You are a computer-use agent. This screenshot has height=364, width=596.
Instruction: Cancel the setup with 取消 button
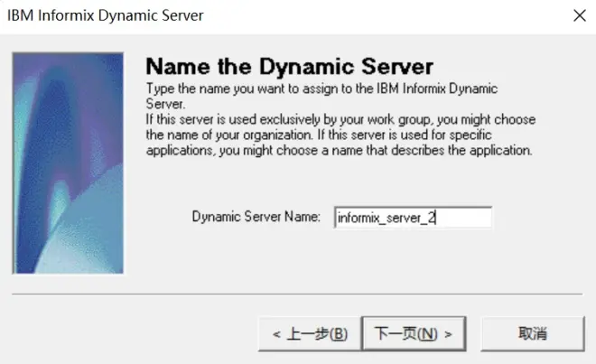coord(533,333)
